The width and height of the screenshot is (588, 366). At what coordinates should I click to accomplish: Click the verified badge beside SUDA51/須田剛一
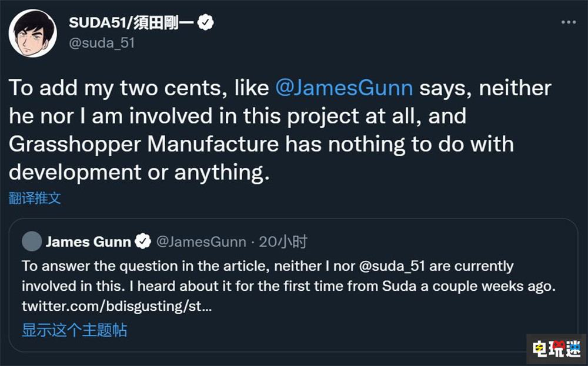(206, 23)
